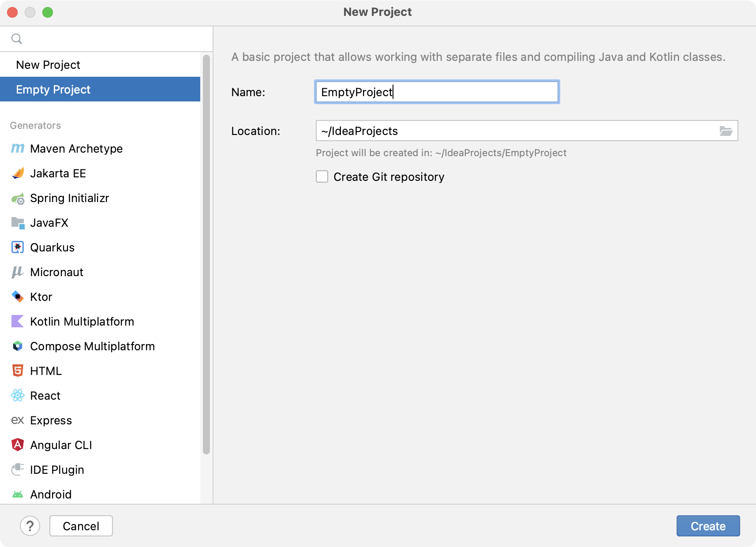Choose the Maven Archetype generator
The width and height of the screenshot is (756, 547).
tap(100, 149)
